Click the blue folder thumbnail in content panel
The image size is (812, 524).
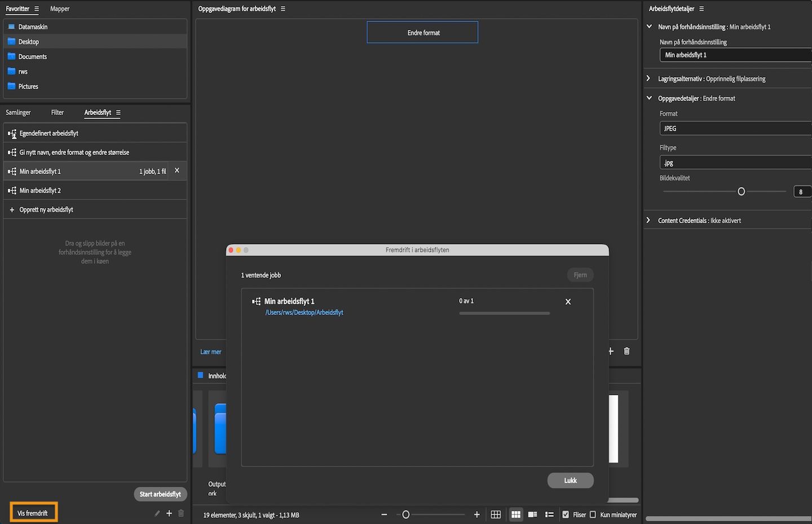[x=220, y=428]
